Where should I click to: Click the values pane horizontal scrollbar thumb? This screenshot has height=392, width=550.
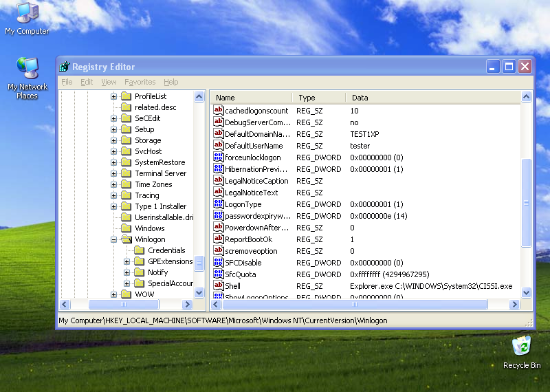pos(355,304)
